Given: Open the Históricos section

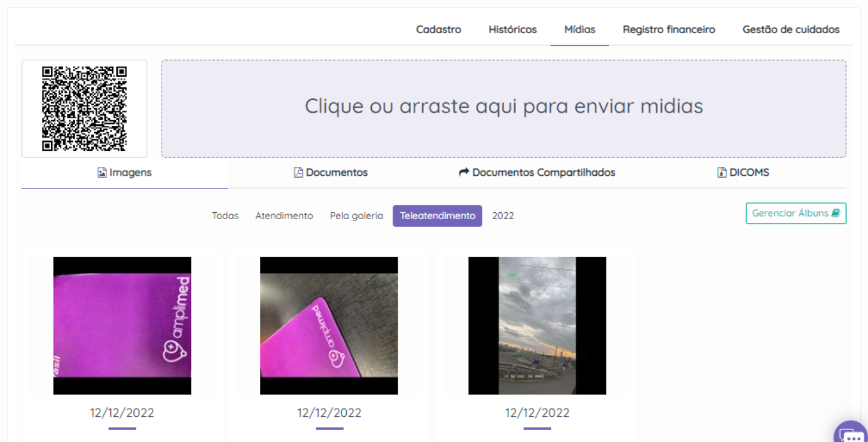Looking at the screenshot, I should (x=512, y=29).
